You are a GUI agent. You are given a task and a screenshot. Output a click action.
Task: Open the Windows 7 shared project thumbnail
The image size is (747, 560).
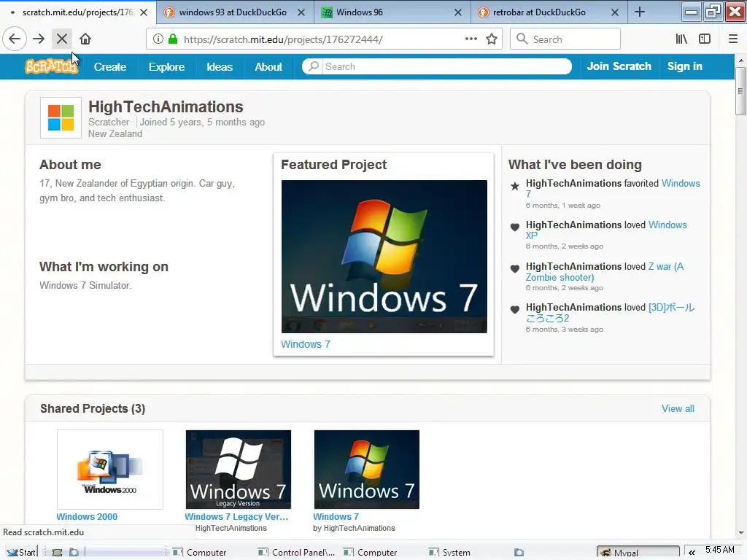tap(366, 470)
